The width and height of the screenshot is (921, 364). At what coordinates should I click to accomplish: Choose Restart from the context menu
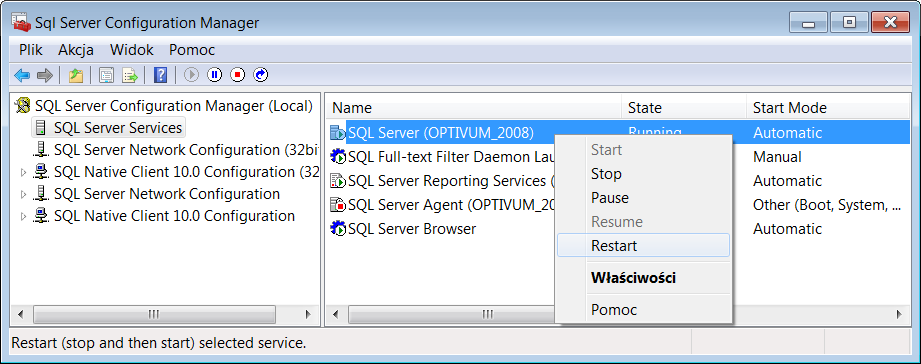643,245
